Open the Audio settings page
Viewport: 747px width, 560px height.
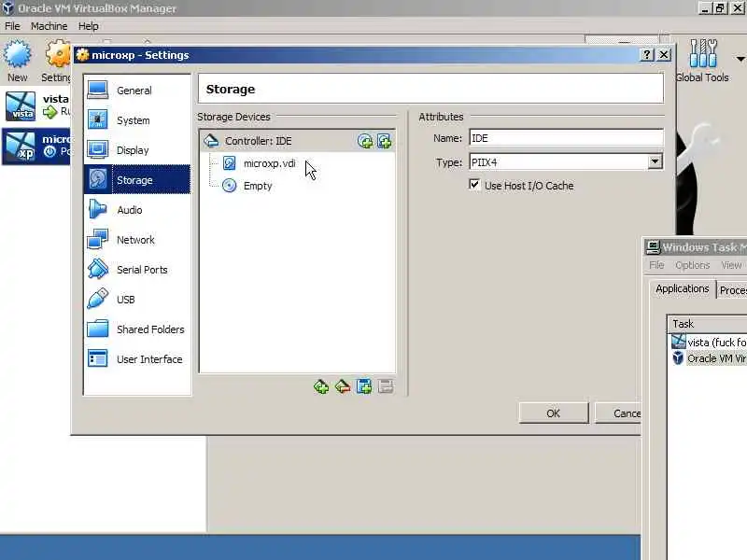coord(137,209)
